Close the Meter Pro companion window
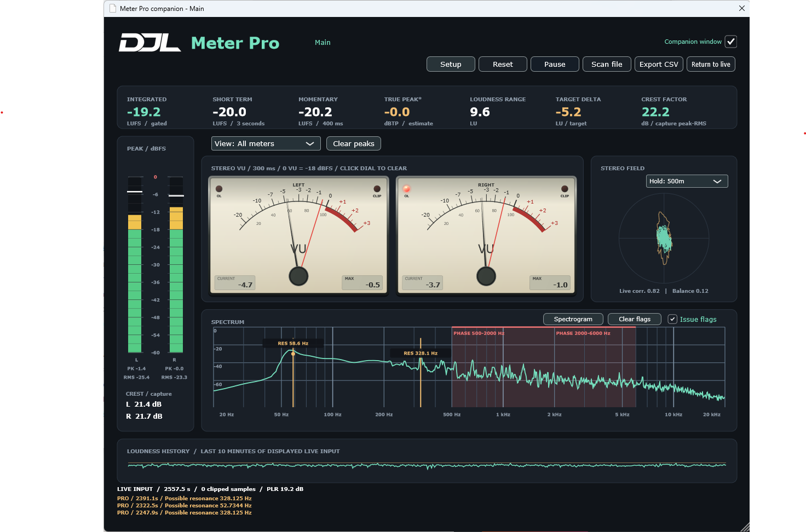Screen dimensions: 806x532 741,8
